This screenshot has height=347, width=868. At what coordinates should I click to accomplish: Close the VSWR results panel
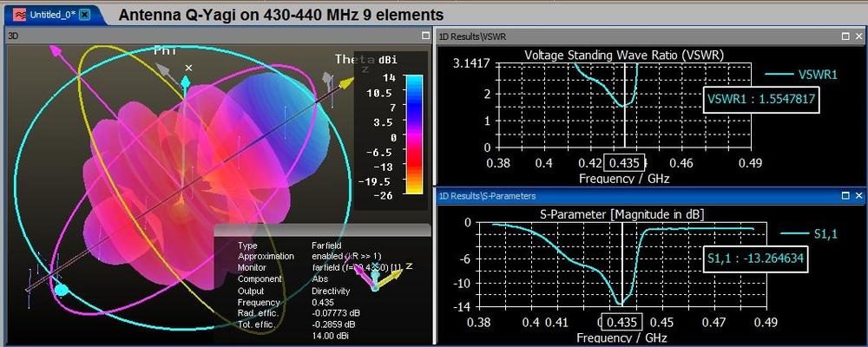[859, 36]
